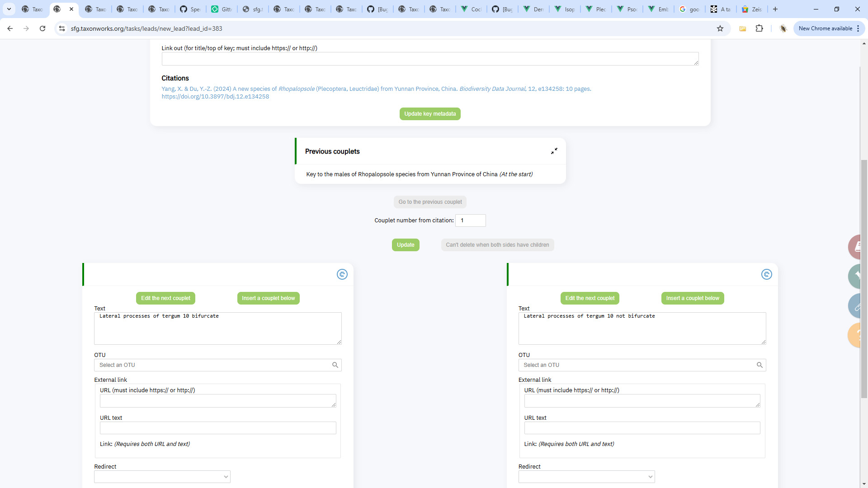Open radial annotator on right lead
The height and width of the screenshot is (488, 868).
point(767,274)
